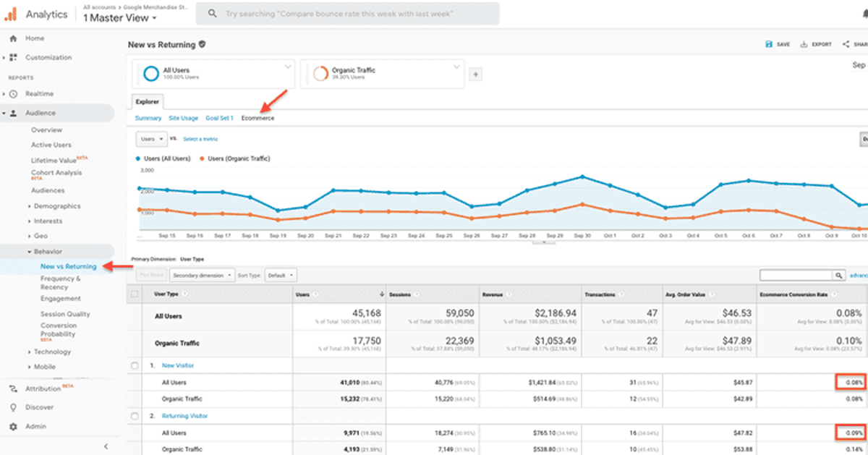868x455 pixels.
Task: Open the New Visitor link
Action: (177, 366)
